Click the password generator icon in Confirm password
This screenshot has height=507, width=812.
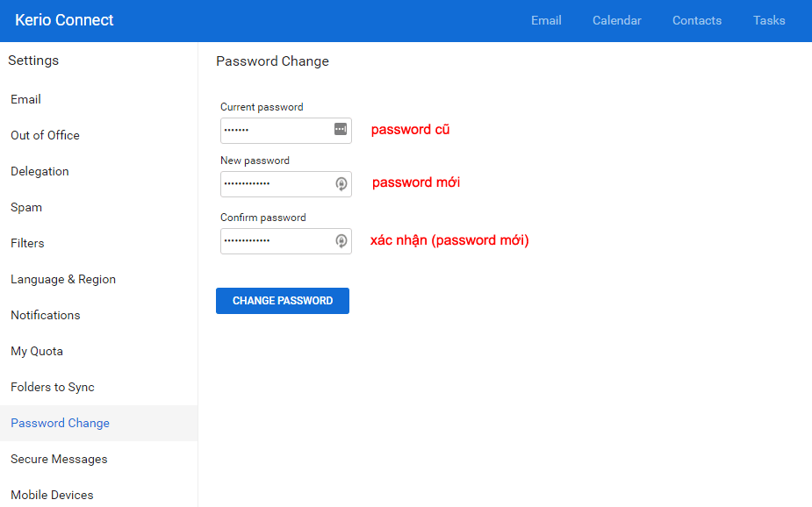point(341,241)
